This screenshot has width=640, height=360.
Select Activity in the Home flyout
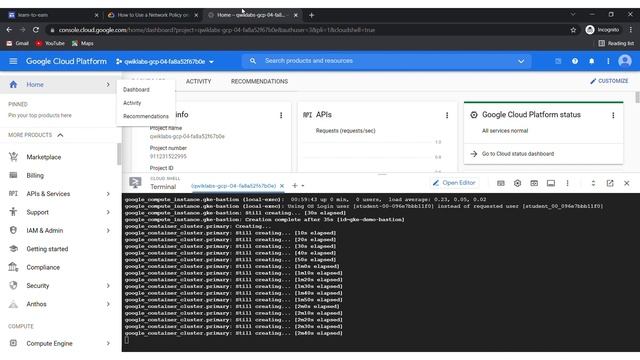(x=132, y=103)
